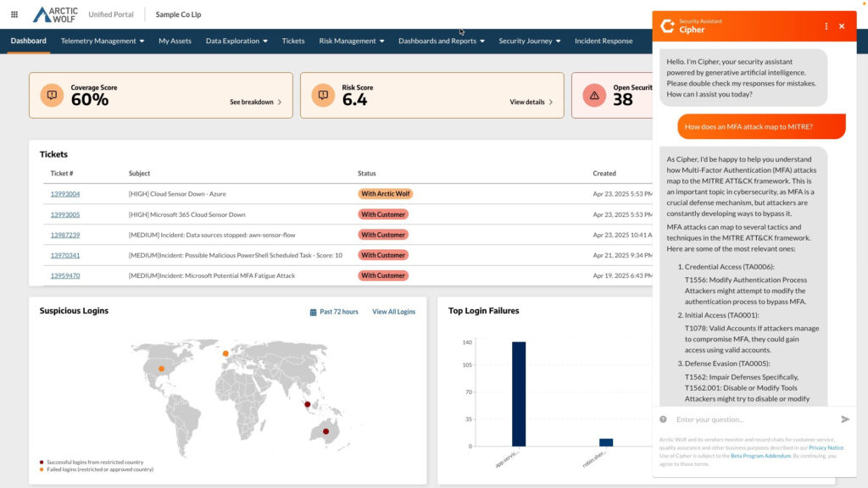Click View All Logins link
The image size is (868, 488).
tap(393, 312)
